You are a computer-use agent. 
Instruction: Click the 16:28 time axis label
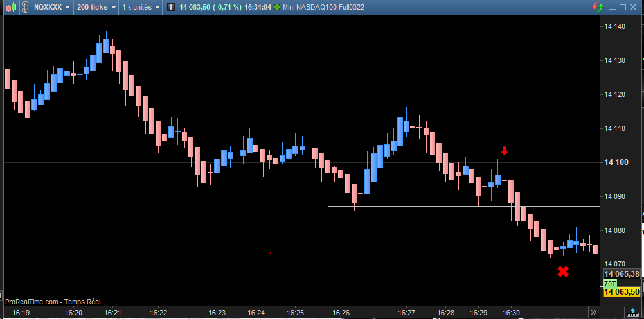[x=445, y=313]
